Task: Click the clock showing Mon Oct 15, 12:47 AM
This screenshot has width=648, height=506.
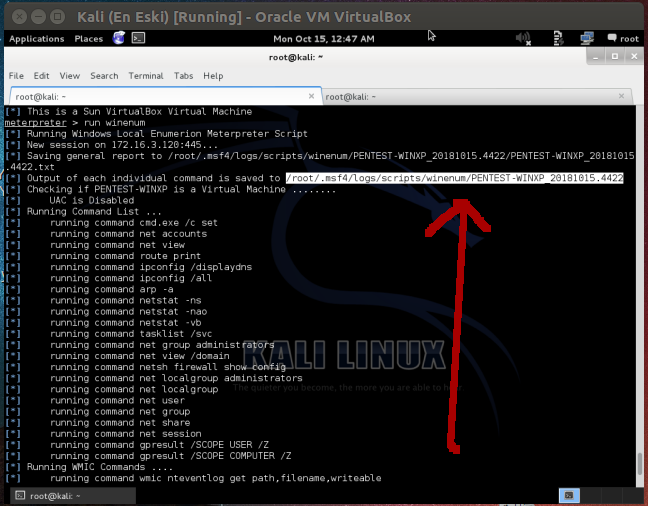Action: [324, 39]
